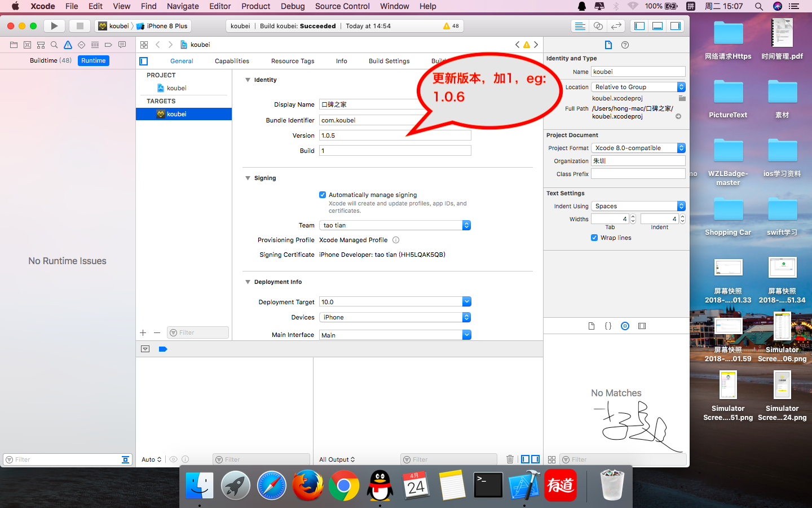812x508 pixels.
Task: Show the Media library
Action: 642,326
